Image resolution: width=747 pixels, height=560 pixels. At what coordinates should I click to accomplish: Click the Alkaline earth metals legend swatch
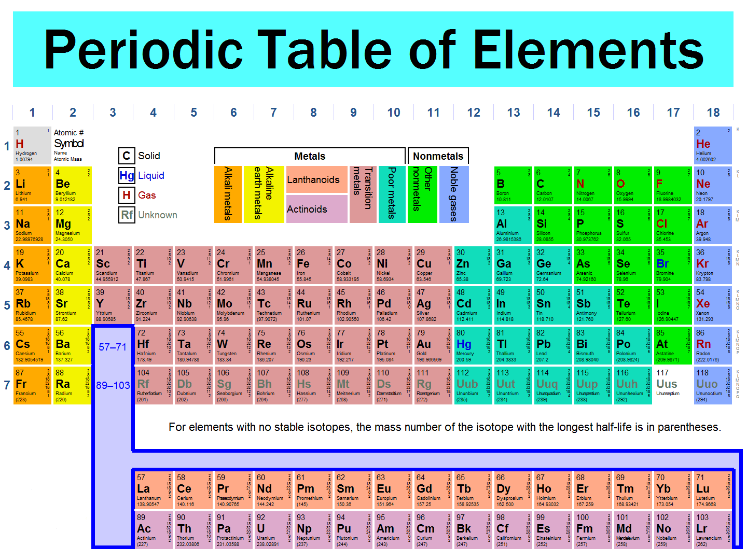pos(264,194)
